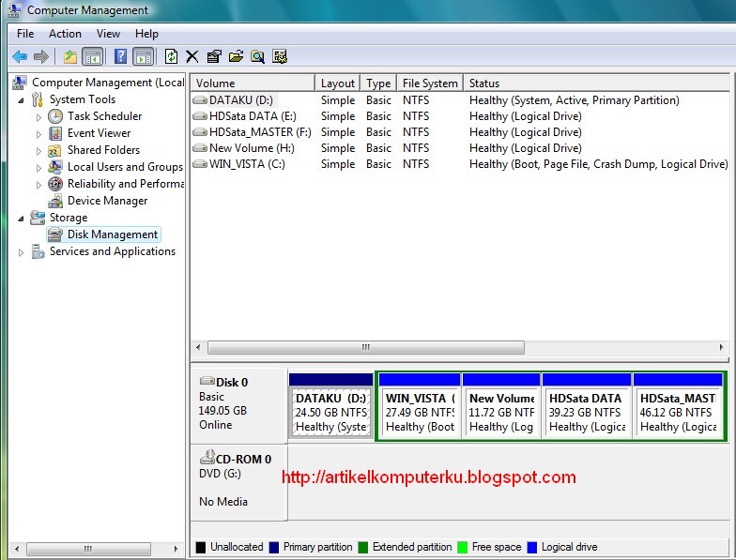Click the System Tools icon

pyautogui.click(x=38, y=99)
